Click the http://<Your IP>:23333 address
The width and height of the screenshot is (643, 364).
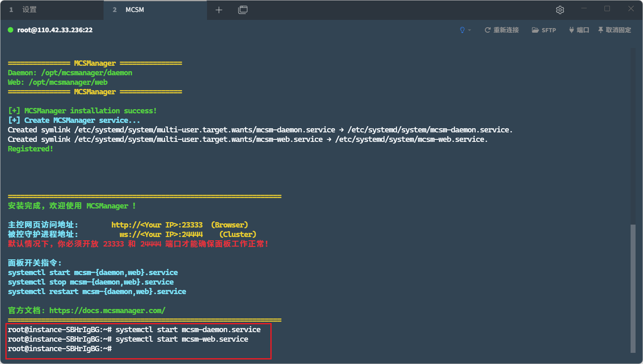pos(157,225)
